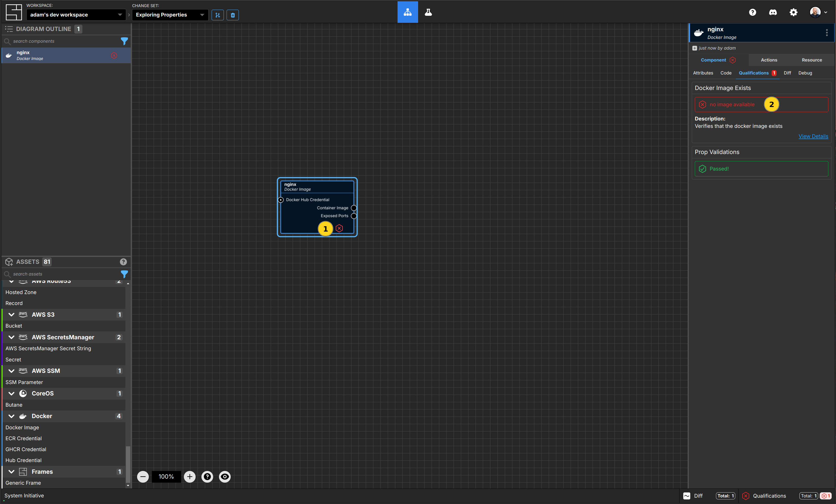Image resolution: width=836 pixels, height=504 pixels.
Task: Click the no image available qualification status
Action: 731,104
